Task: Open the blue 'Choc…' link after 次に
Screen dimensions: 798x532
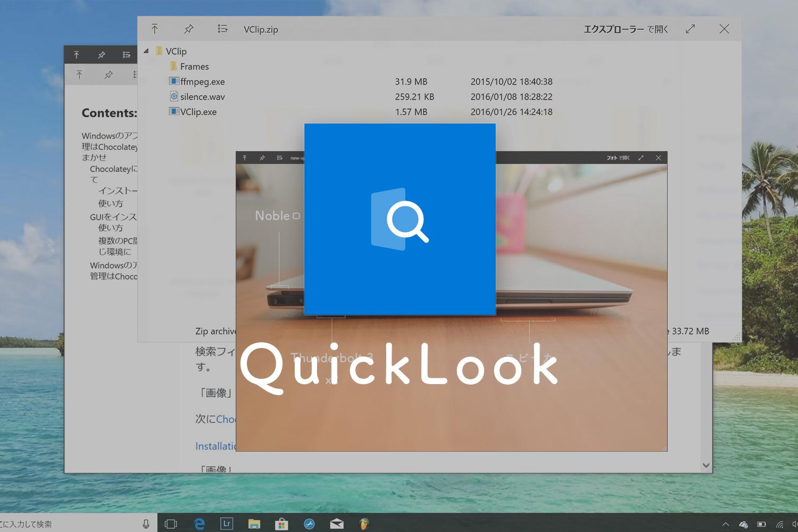Action: [x=226, y=419]
